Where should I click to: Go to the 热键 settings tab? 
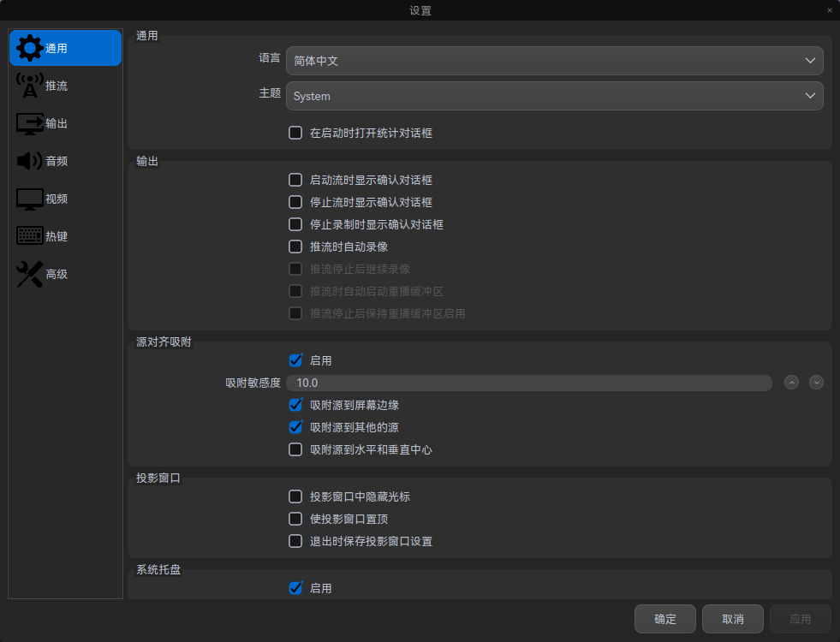[x=65, y=236]
